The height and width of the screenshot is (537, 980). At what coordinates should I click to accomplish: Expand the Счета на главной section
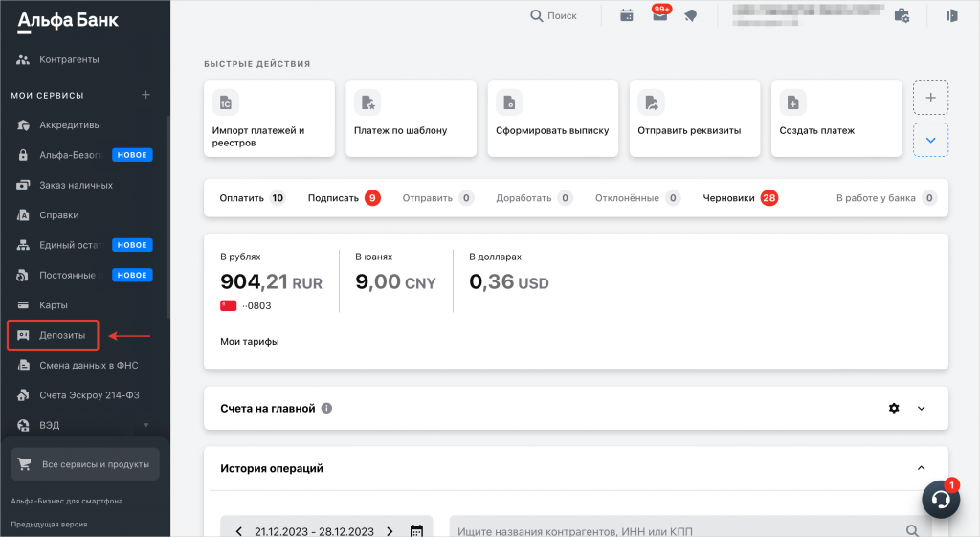point(922,408)
